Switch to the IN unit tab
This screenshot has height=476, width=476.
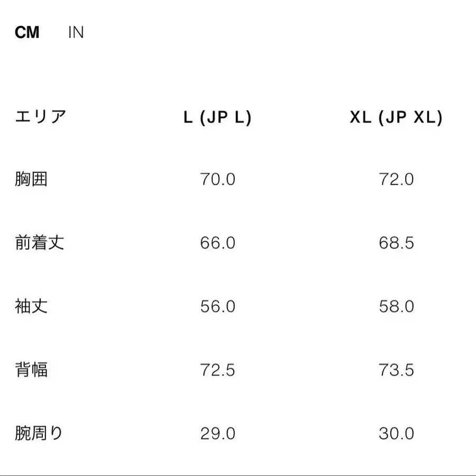pyautogui.click(x=76, y=33)
